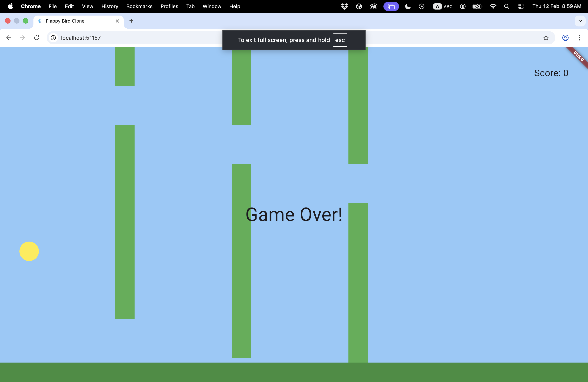Expand the tab search chevron dropdown
588x382 pixels.
580,21
